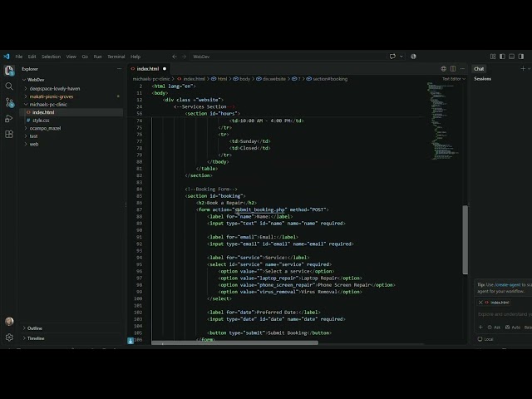Open the Selection menu
Image resolution: width=532 pixels, height=399 pixels.
[x=52, y=57]
